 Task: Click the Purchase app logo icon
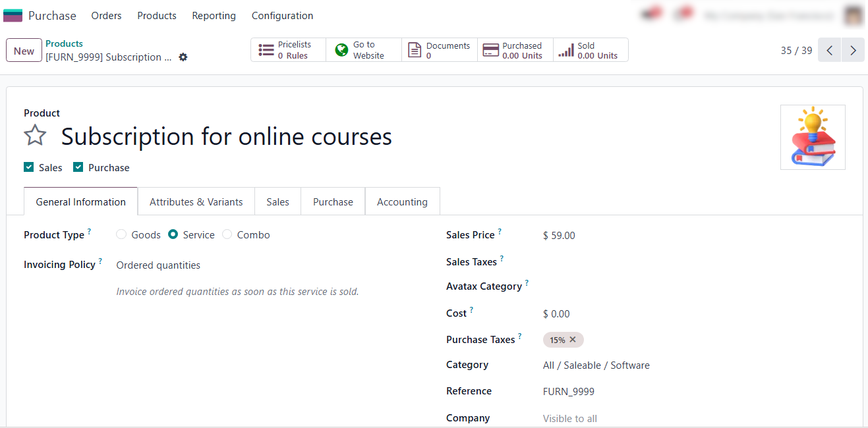point(13,16)
